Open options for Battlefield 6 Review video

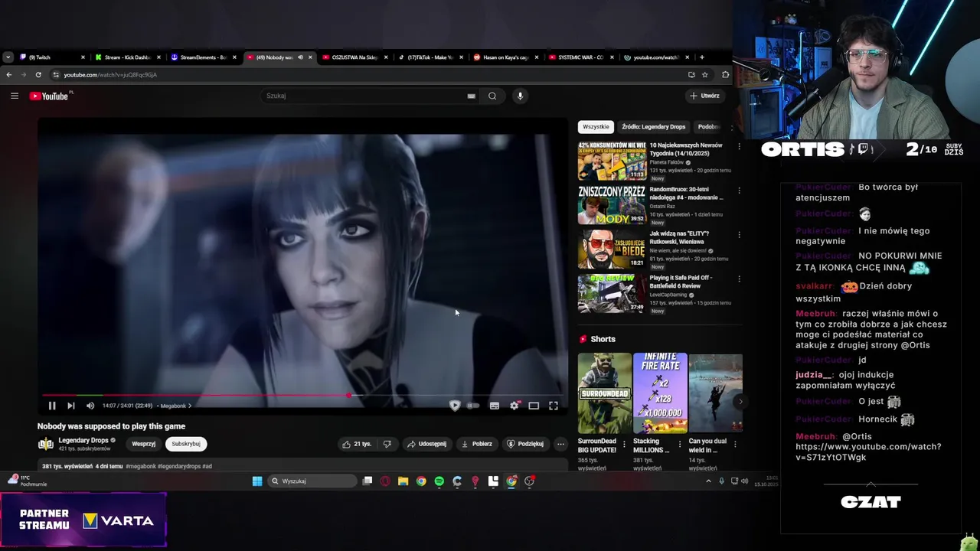[739, 279]
